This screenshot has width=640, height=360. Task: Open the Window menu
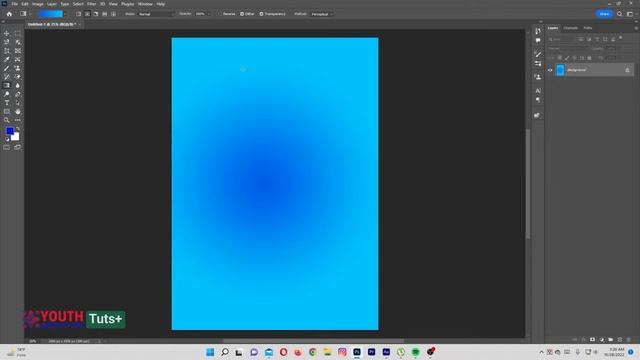[x=145, y=4]
